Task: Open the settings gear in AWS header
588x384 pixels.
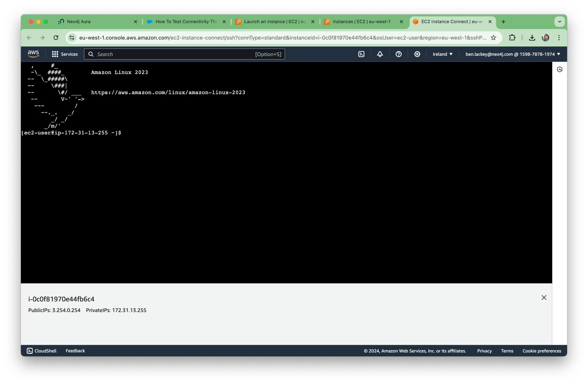Action: 417,54
